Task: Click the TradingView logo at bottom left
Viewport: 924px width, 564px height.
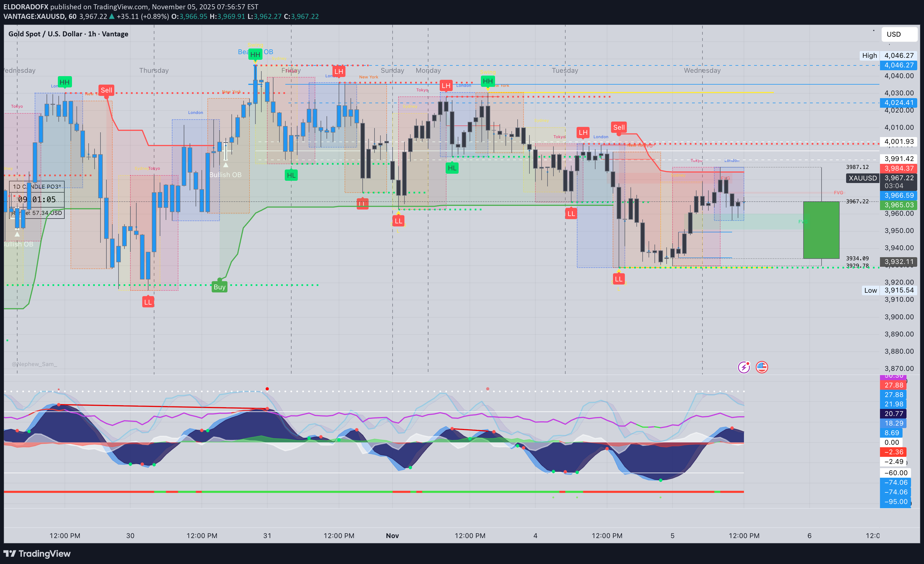Action: point(37,554)
